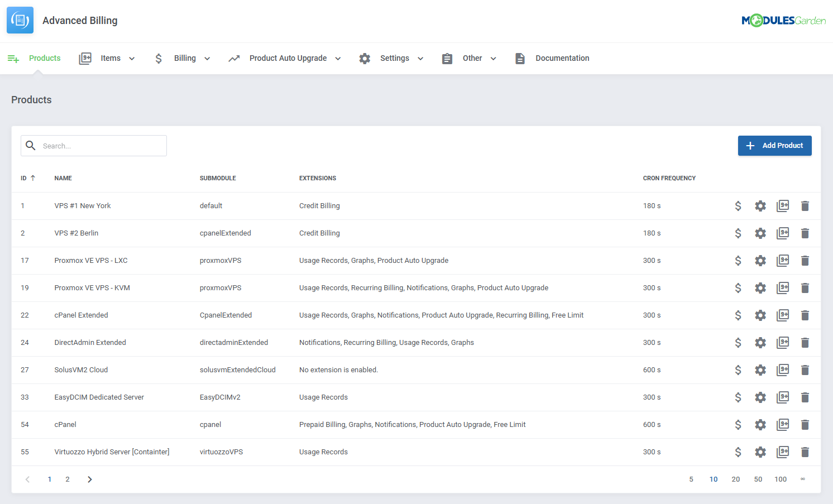Delete SolusVM2 Cloud product

[x=805, y=370]
